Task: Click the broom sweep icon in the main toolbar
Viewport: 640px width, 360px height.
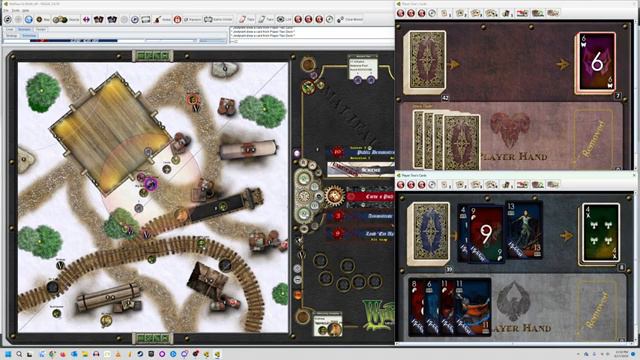Action: click(x=157, y=19)
